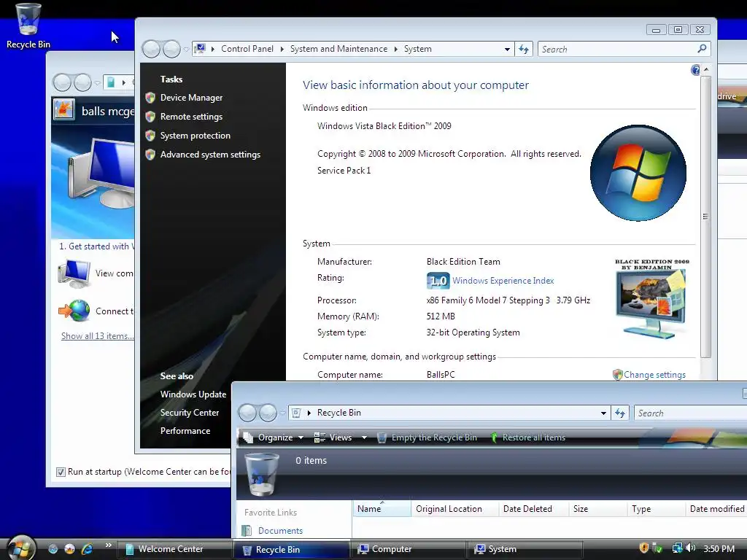Click Restore all items
747x560 pixels.
pyautogui.click(x=528, y=437)
